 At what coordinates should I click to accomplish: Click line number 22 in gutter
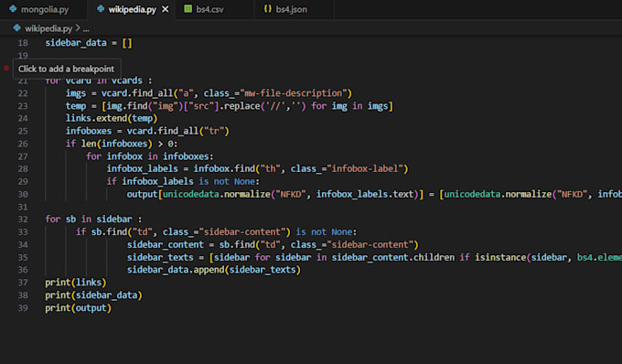point(23,93)
